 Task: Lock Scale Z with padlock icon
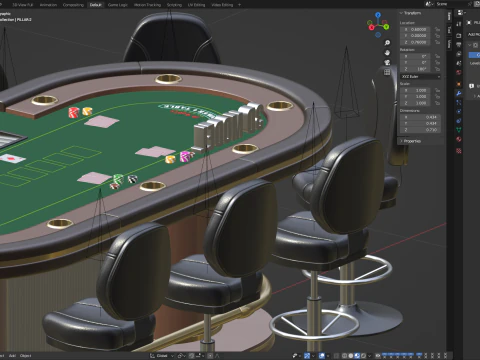[x=437, y=103]
